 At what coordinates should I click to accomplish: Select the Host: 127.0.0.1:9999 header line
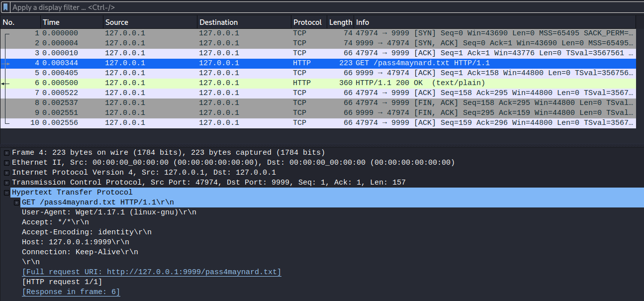[x=75, y=242]
